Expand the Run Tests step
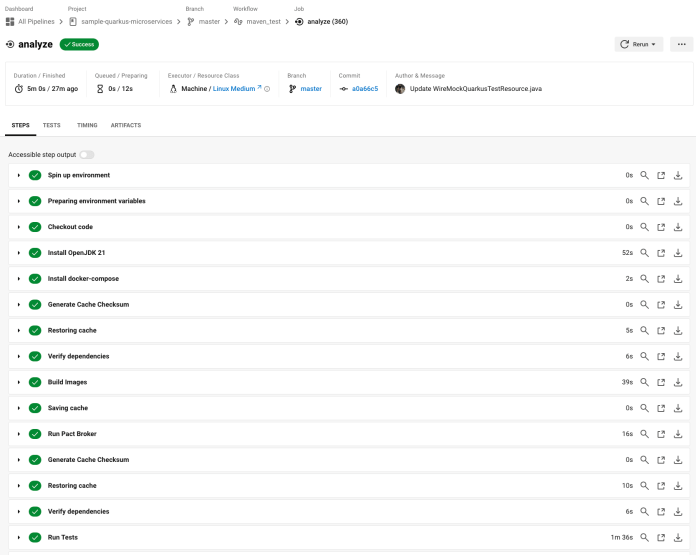 tap(19, 537)
